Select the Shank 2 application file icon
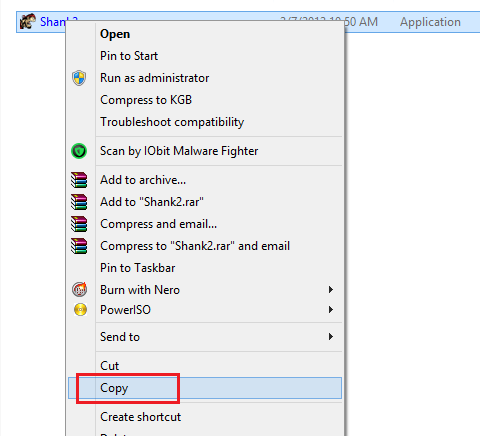This screenshot has height=436, width=480. (27, 22)
